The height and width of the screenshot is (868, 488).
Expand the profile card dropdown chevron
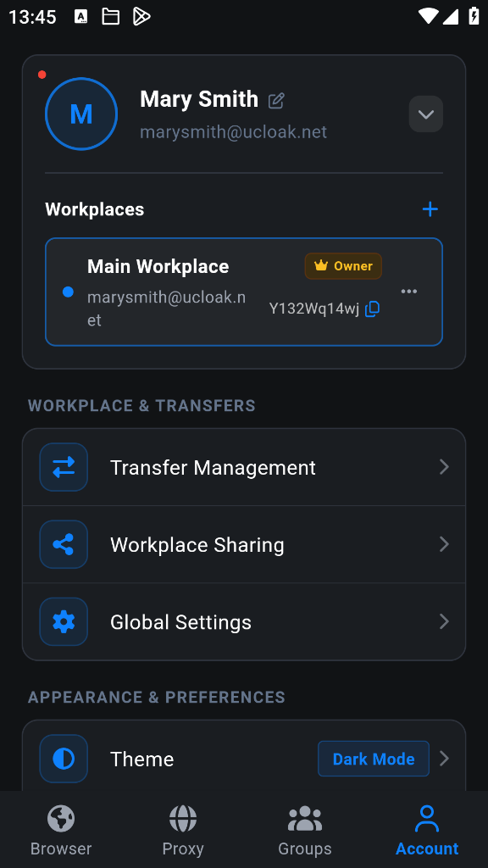(x=425, y=114)
